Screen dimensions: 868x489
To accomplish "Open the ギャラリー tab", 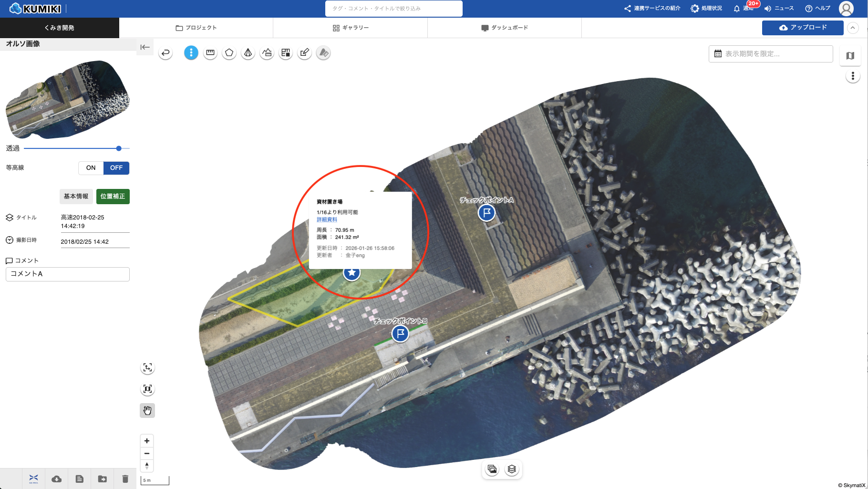I will pos(351,28).
